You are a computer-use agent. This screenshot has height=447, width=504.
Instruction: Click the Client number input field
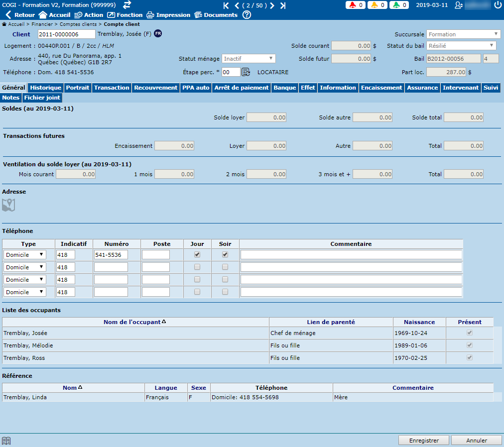point(66,34)
